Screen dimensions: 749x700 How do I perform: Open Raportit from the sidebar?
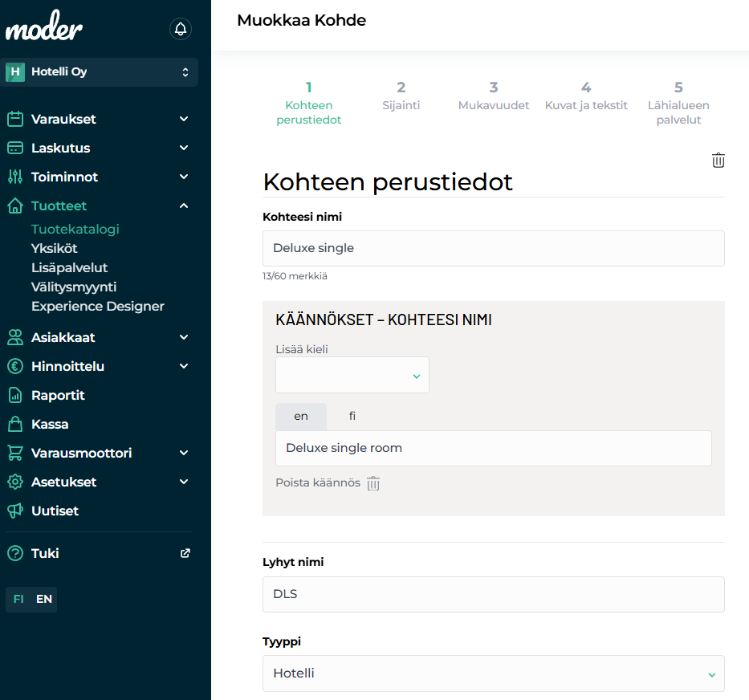[x=58, y=395]
